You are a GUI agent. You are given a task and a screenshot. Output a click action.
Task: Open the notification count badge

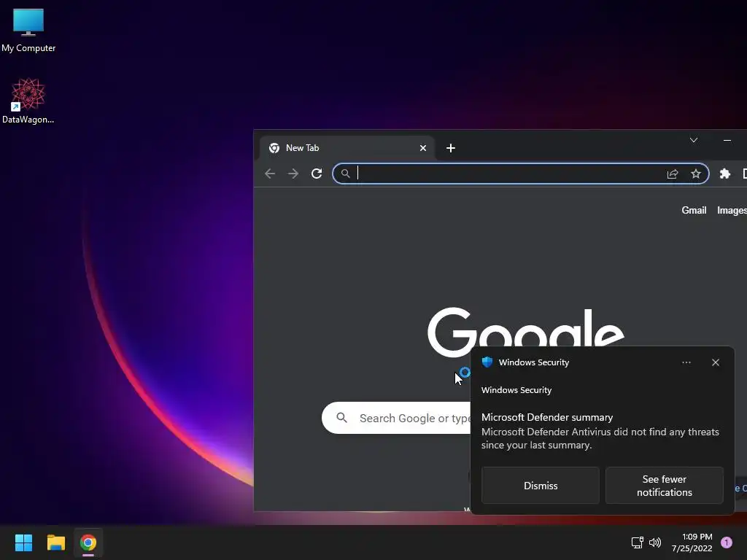coord(727,542)
